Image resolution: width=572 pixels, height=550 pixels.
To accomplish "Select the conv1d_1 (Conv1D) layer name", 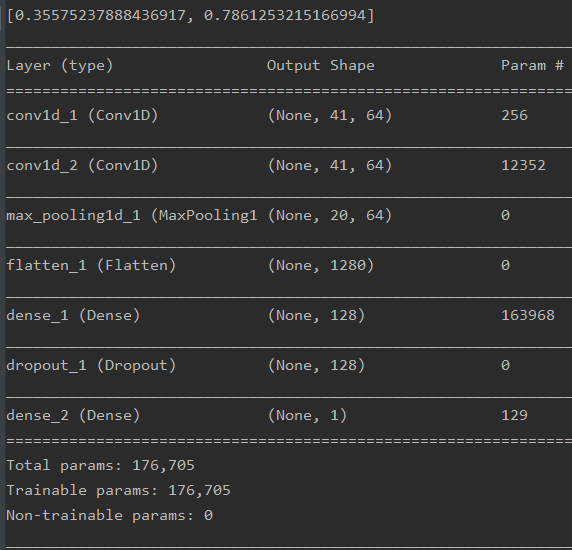I will pyautogui.click(x=82, y=116).
